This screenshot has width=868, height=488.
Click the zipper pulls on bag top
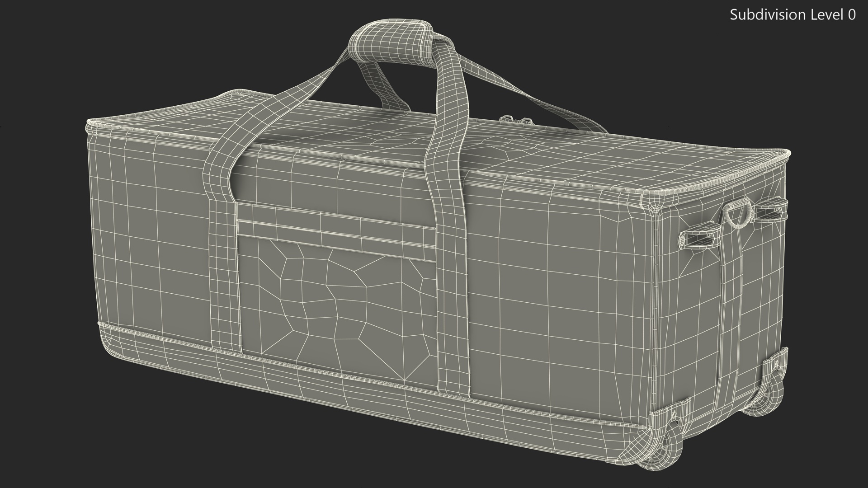click(x=515, y=119)
